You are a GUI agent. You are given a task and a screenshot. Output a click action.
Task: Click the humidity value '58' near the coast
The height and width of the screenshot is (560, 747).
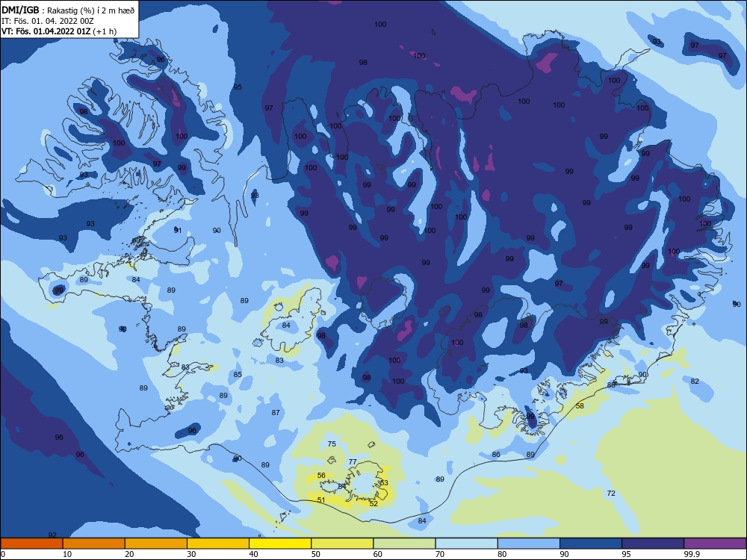580,405
